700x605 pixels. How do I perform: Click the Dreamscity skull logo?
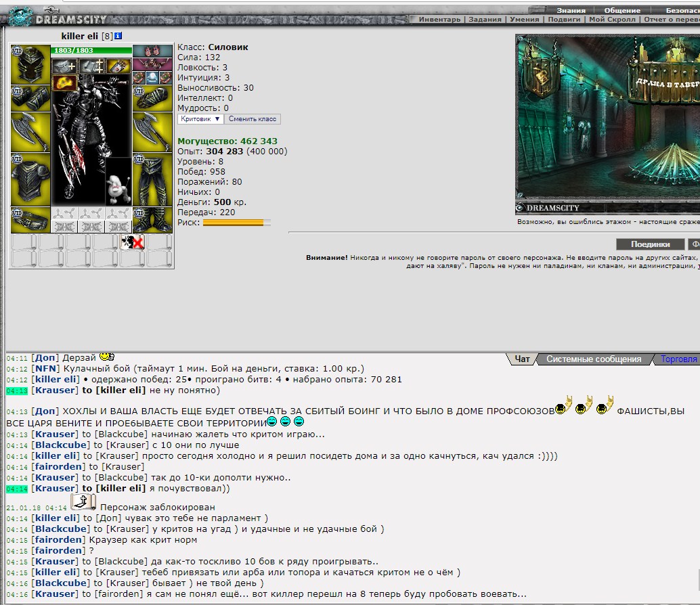20,17
